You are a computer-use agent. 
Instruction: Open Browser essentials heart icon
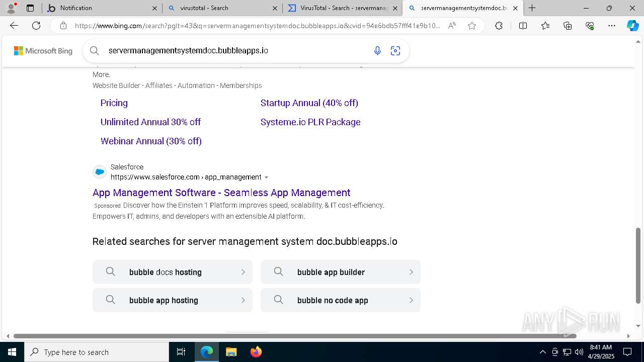590,26
